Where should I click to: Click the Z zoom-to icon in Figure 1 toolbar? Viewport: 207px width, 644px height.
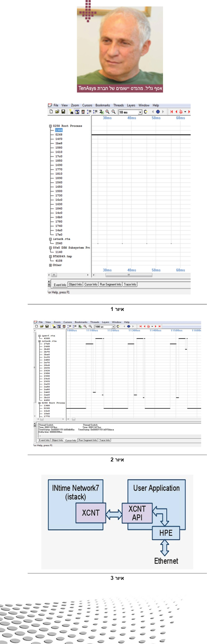coord(102,112)
